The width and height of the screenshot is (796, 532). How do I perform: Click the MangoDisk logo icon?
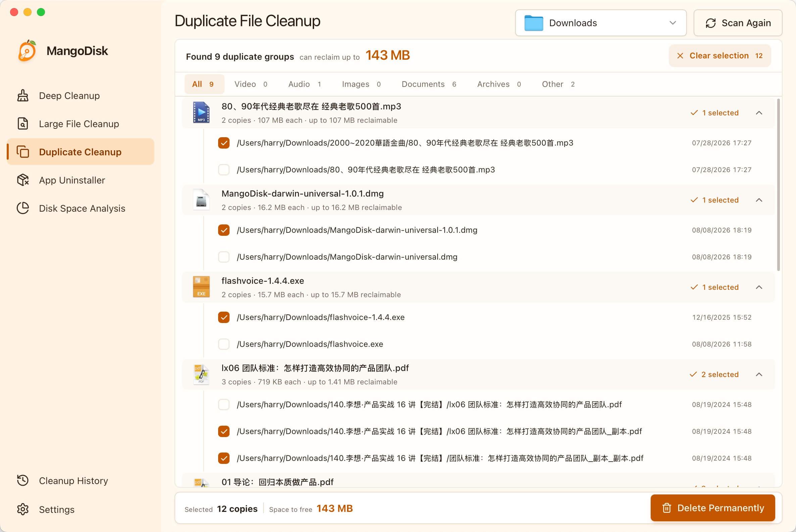point(27,51)
